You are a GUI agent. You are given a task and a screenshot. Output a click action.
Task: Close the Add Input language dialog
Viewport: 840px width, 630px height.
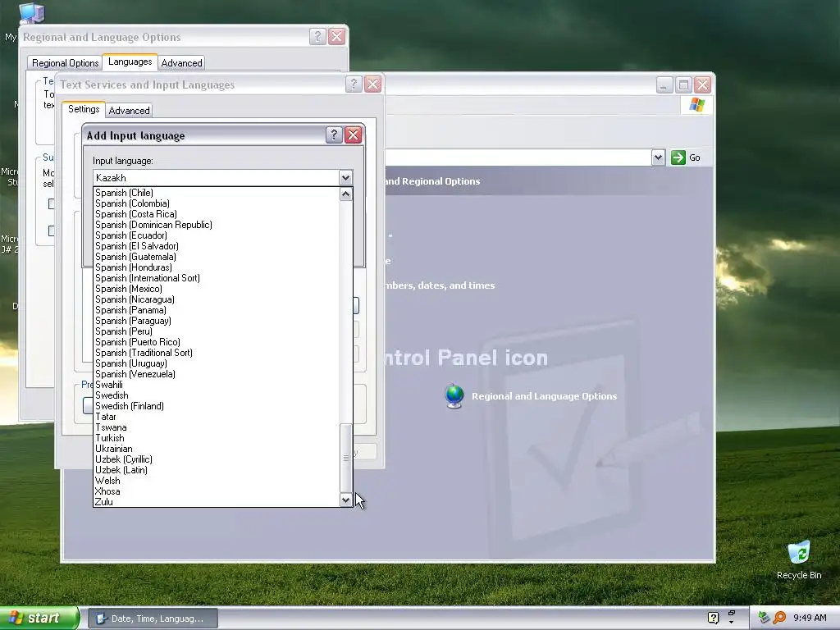(x=353, y=135)
